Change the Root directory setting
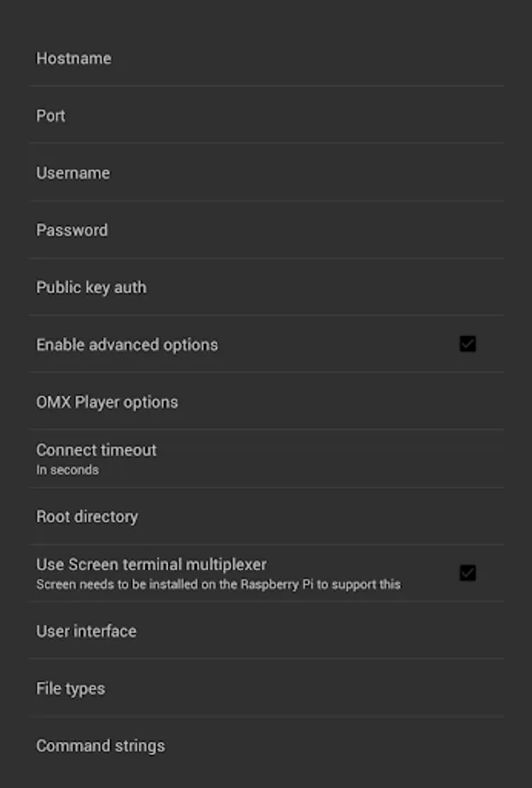532x788 pixels. 87,517
